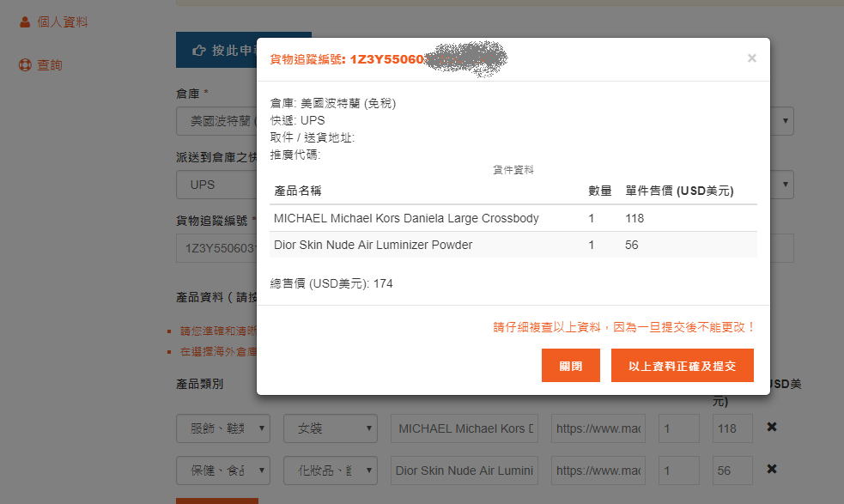Click the lifebuoy icon beside 查詢
This screenshot has width=844, height=504.
click(x=25, y=64)
